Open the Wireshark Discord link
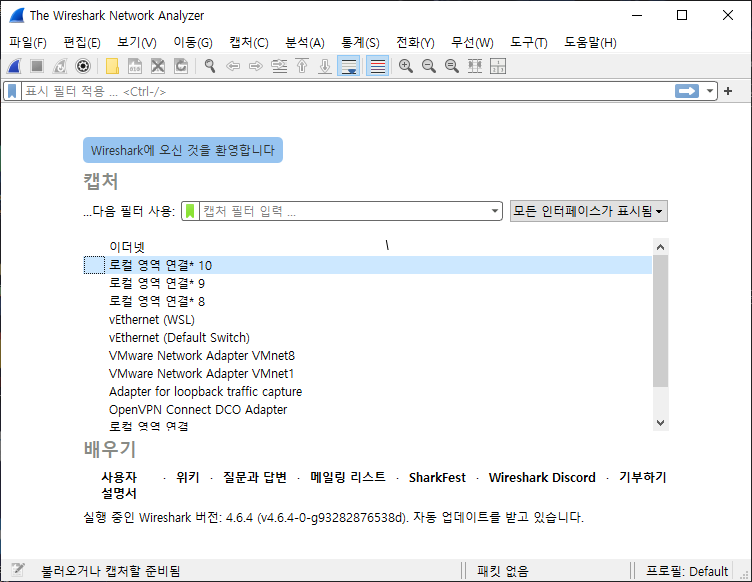The image size is (752, 582). (x=541, y=477)
